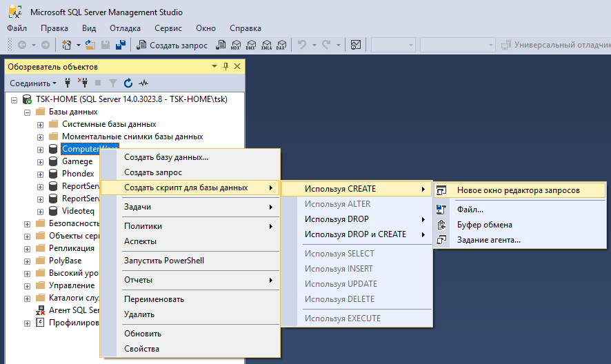Click the Save single disk icon

pyautogui.click(x=106, y=45)
